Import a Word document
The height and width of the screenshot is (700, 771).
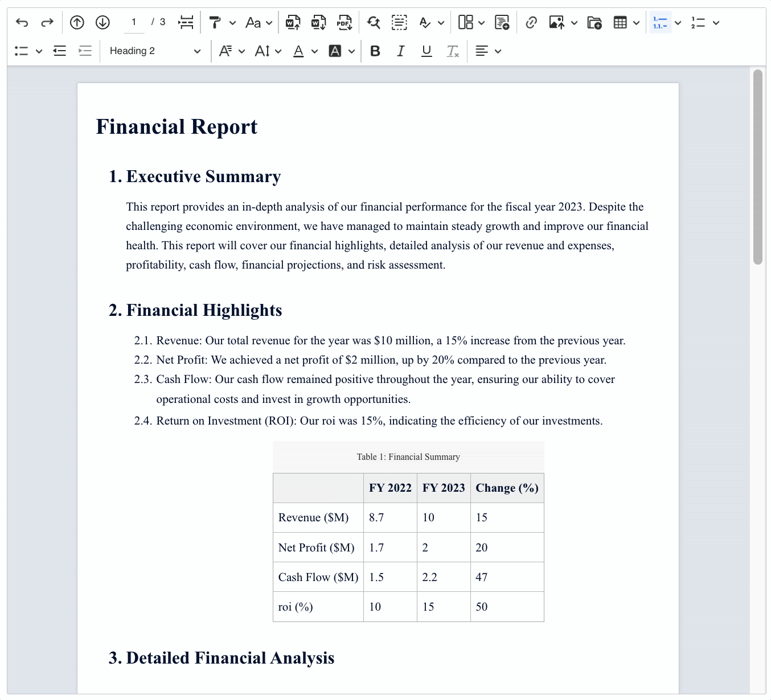pyautogui.click(x=293, y=23)
